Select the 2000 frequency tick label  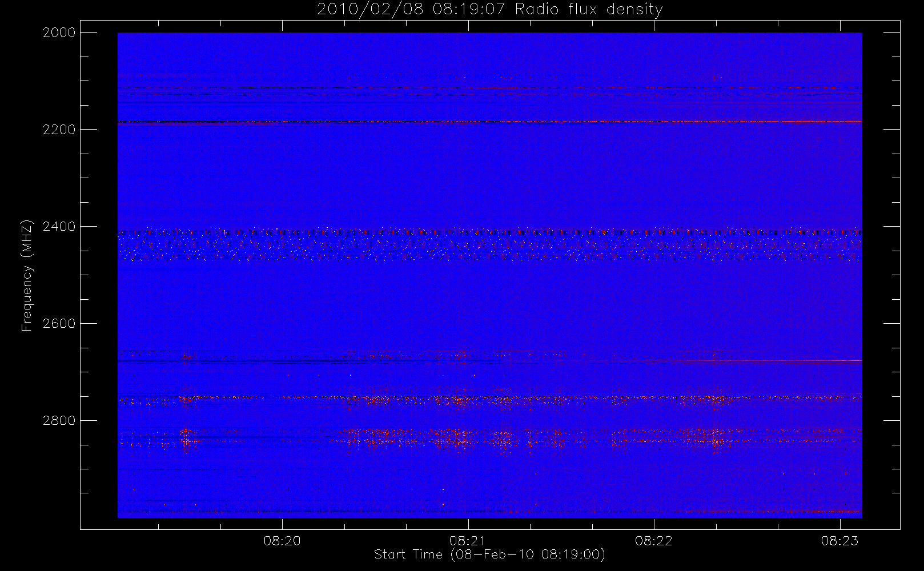coord(59,33)
